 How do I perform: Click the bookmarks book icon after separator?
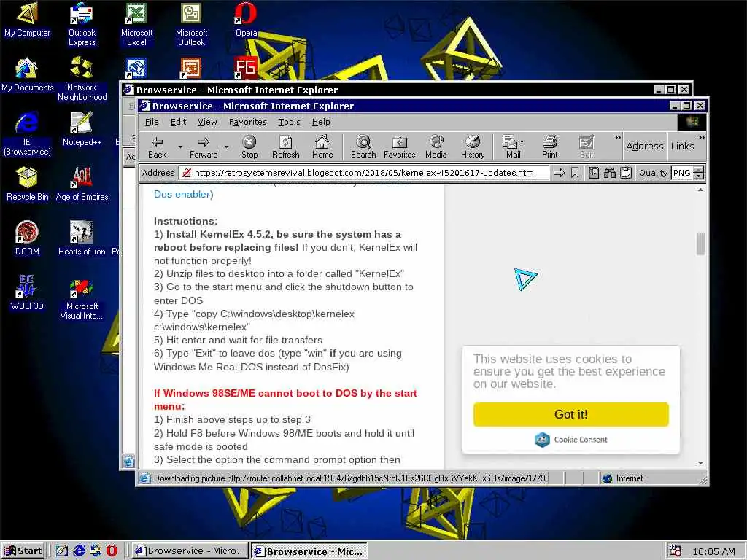tap(594, 173)
